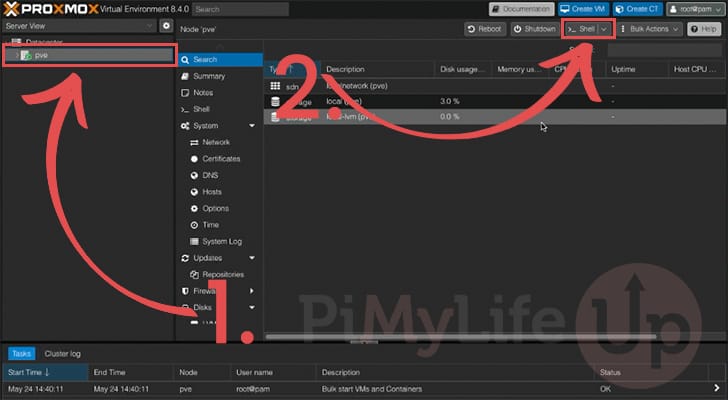Click the Disk usage column header
Image resolution: width=728 pixels, height=400 pixels.
tap(462, 69)
